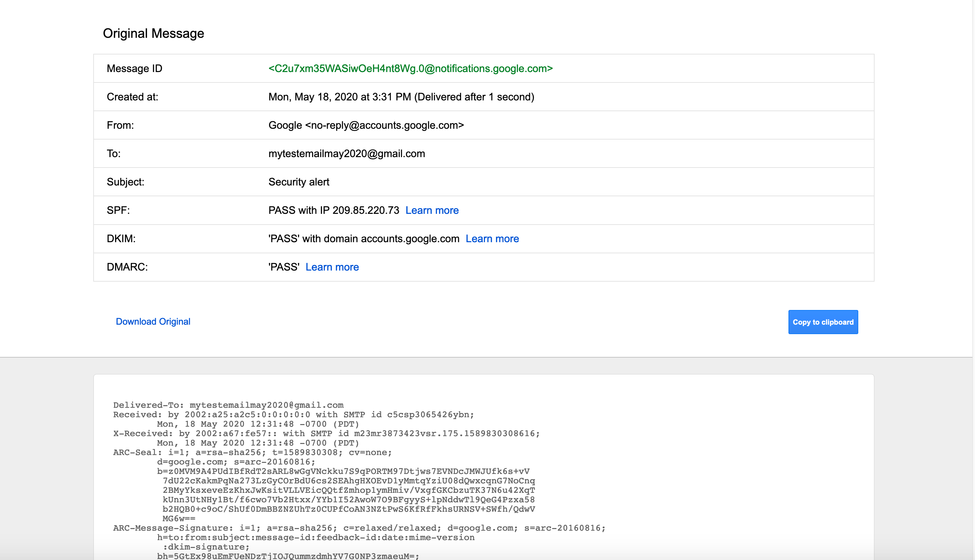Viewport: 975px width, 560px height.
Task: Open the DMARC Learn more link
Action: (332, 267)
